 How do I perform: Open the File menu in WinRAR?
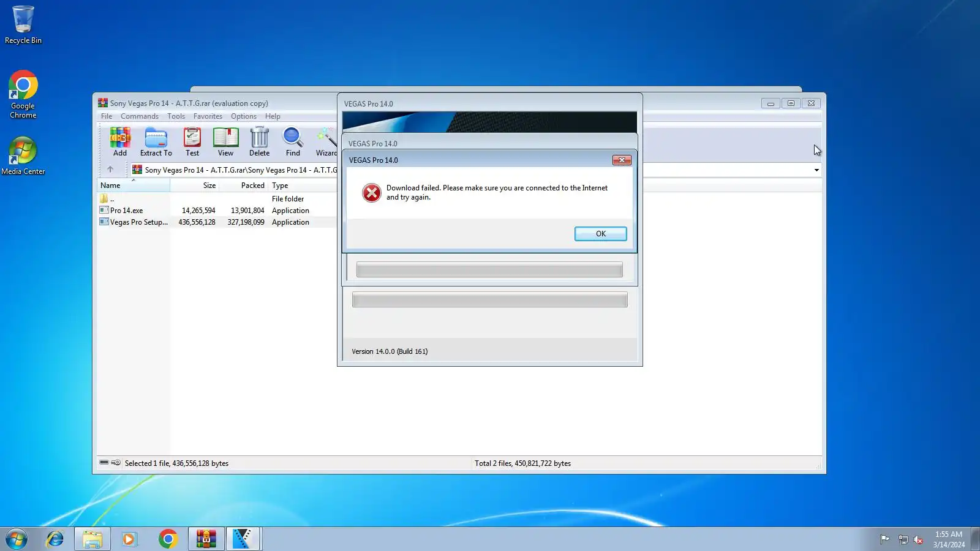tap(107, 116)
